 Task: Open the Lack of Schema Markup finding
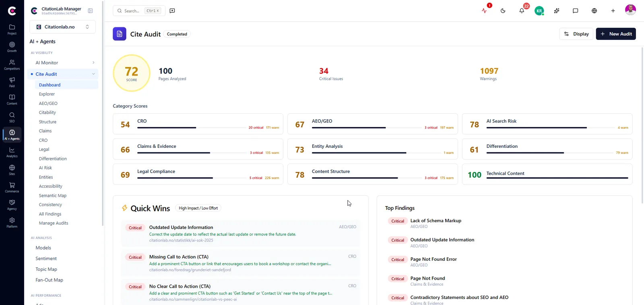pos(436,221)
